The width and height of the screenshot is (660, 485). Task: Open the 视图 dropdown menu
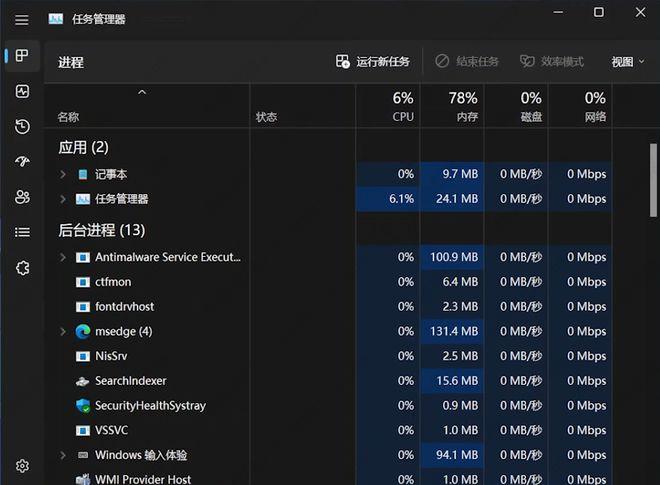click(628, 62)
